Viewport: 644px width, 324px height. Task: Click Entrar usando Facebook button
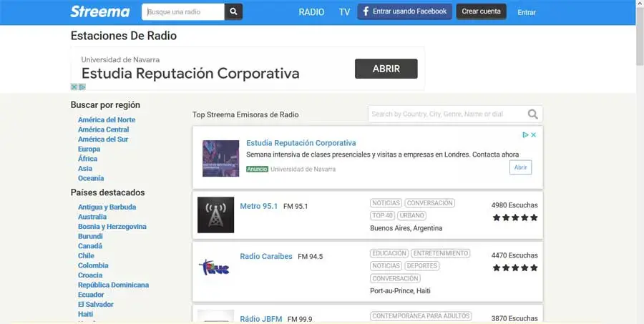(404, 11)
